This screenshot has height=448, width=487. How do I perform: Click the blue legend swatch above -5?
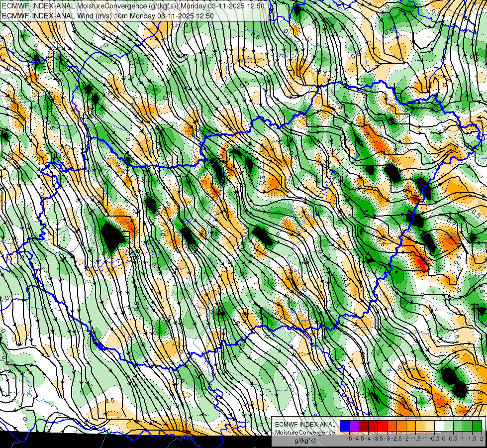tap(345, 426)
